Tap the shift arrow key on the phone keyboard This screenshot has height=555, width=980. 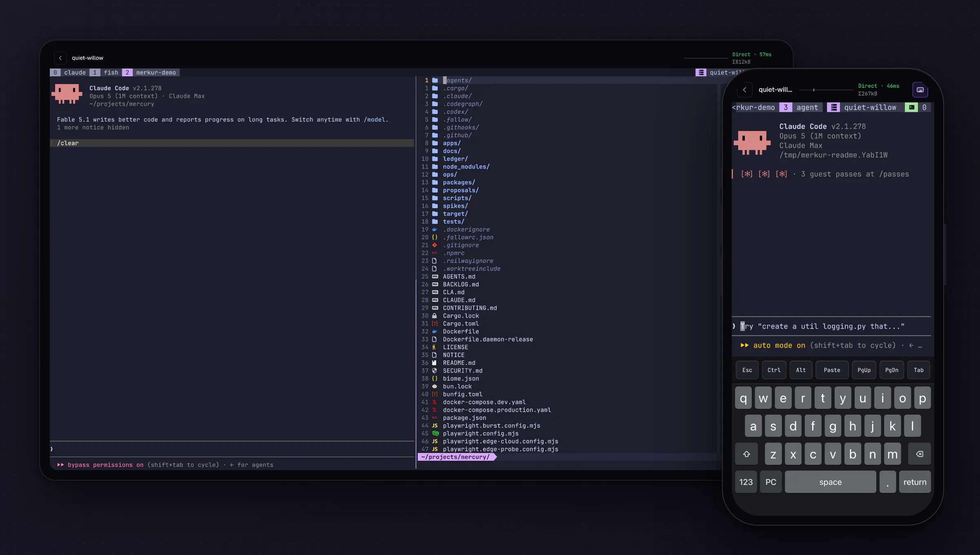(746, 454)
